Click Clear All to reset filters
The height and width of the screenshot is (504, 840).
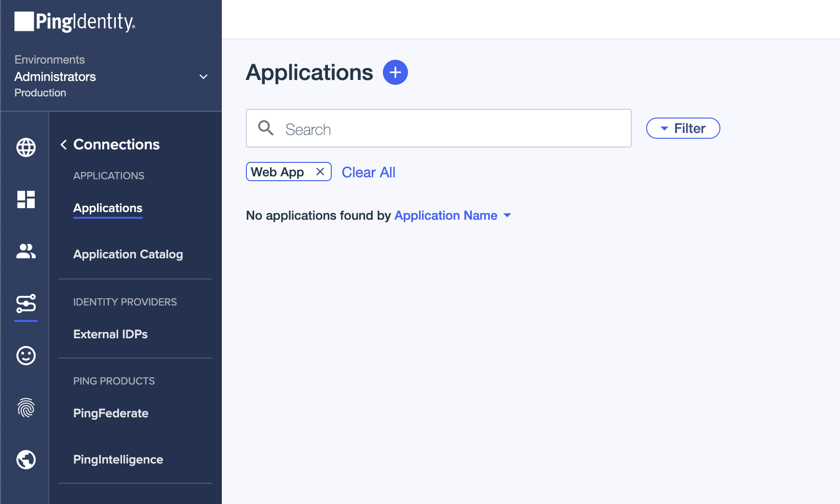click(368, 172)
